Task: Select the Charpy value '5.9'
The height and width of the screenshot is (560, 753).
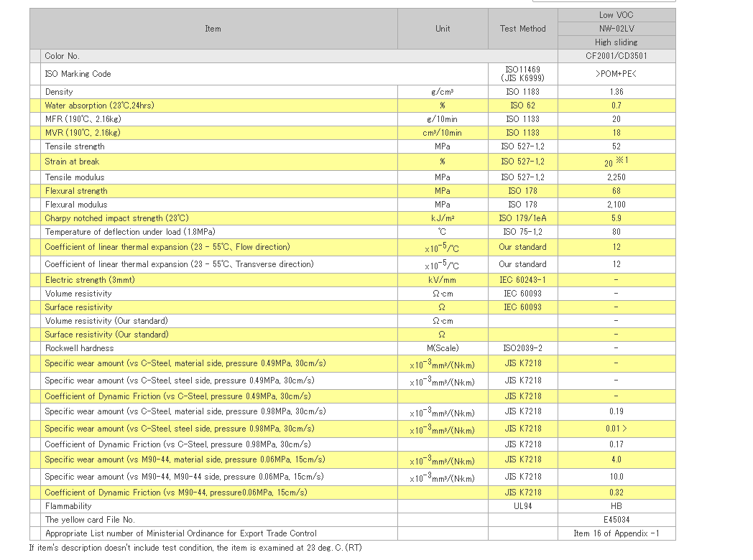Action: pyautogui.click(x=616, y=218)
